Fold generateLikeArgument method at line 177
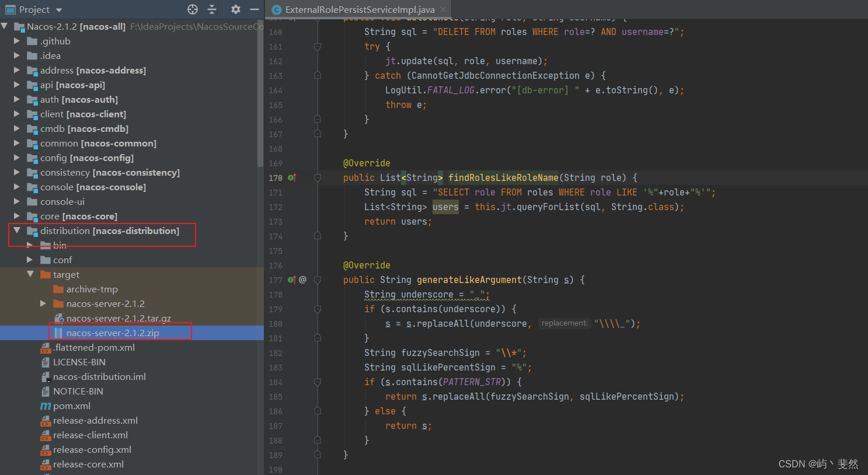This screenshot has width=868, height=475. coord(318,280)
